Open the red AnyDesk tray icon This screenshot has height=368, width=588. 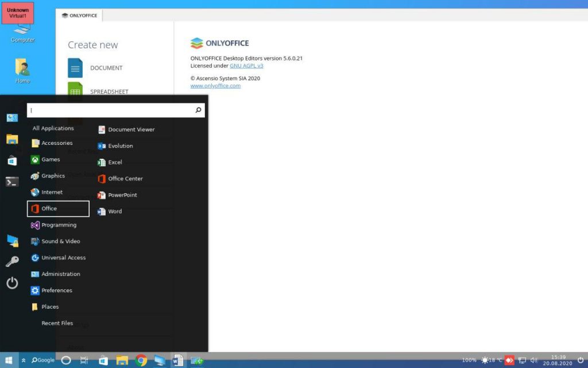(509, 360)
